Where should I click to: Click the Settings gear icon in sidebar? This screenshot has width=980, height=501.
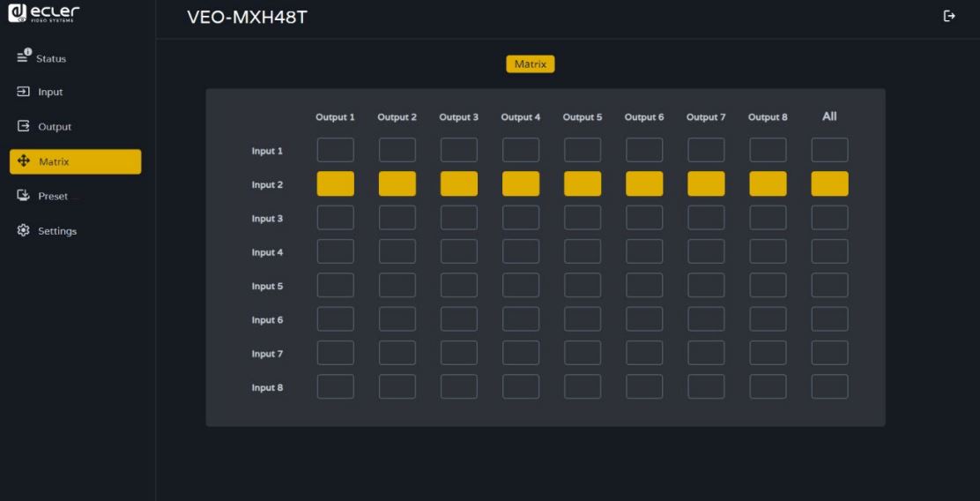tap(23, 231)
